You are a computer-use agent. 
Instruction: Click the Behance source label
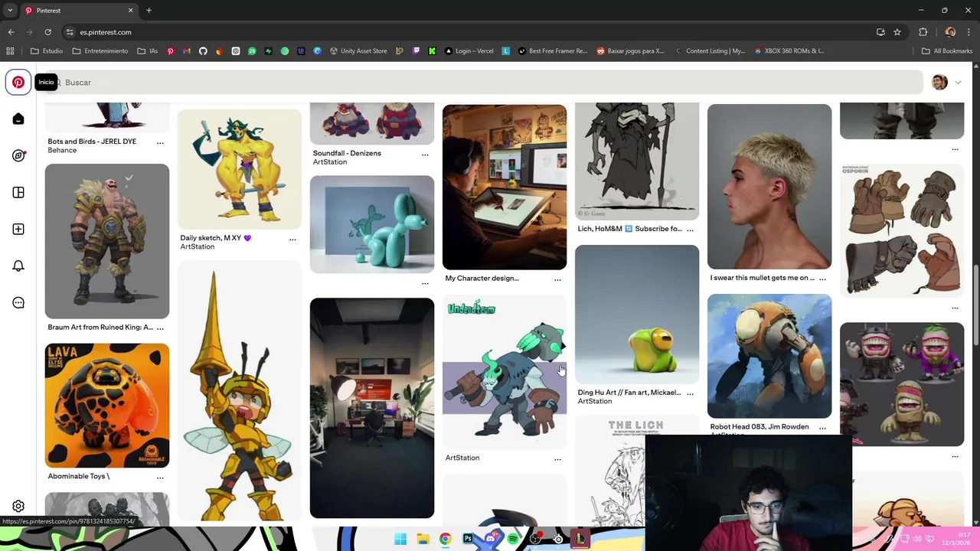click(62, 151)
